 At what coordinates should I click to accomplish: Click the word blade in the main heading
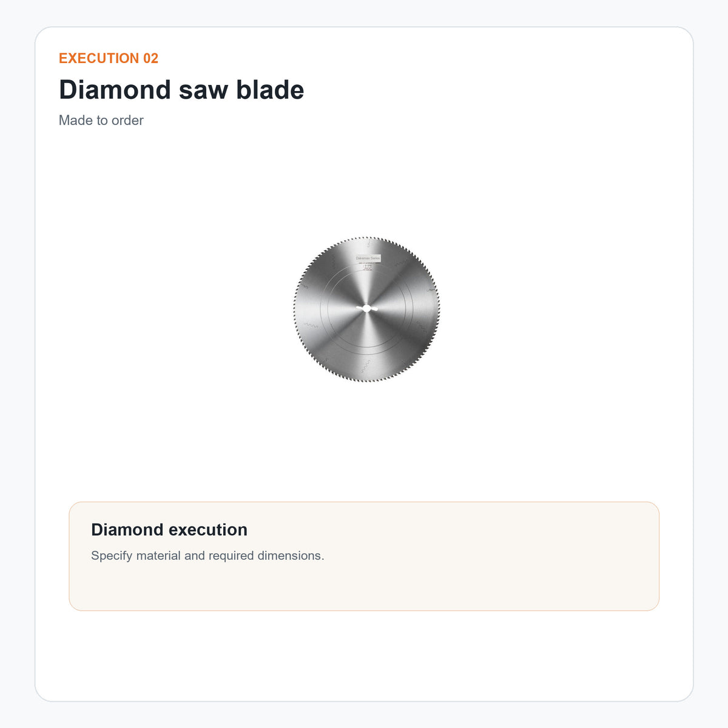click(x=270, y=90)
